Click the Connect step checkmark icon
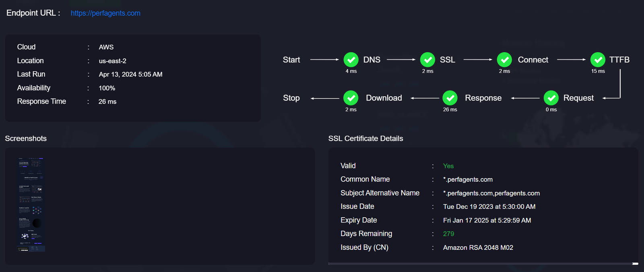The height and width of the screenshot is (272, 644). click(x=504, y=60)
